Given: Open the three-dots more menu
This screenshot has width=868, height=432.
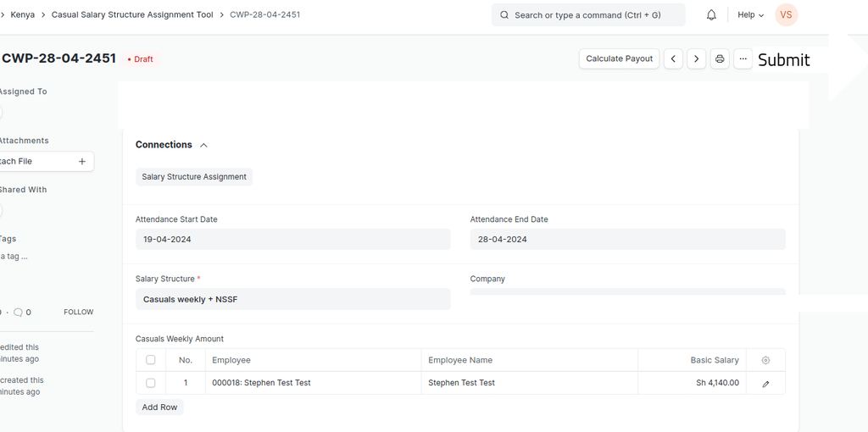Looking at the screenshot, I should tap(743, 58).
